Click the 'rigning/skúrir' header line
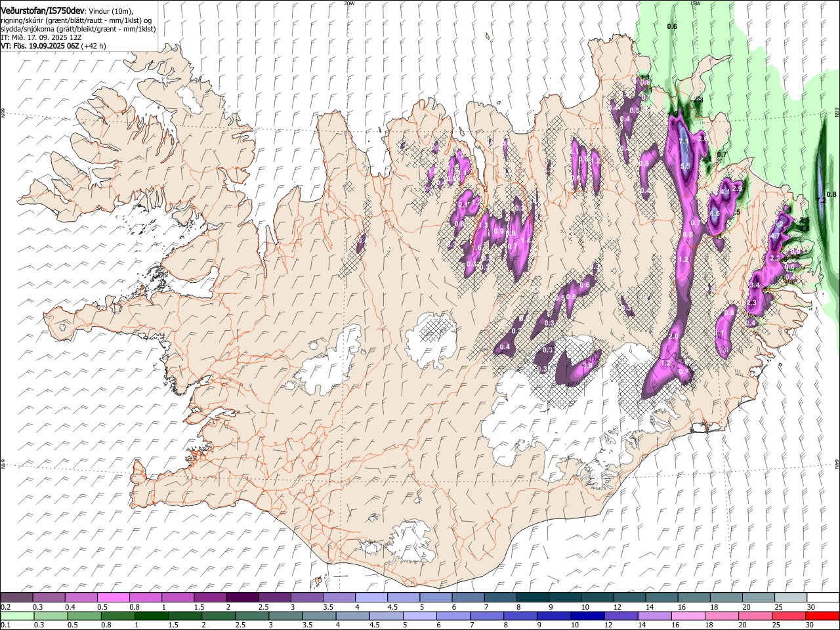This screenshot has height=630, width=840. point(77,20)
